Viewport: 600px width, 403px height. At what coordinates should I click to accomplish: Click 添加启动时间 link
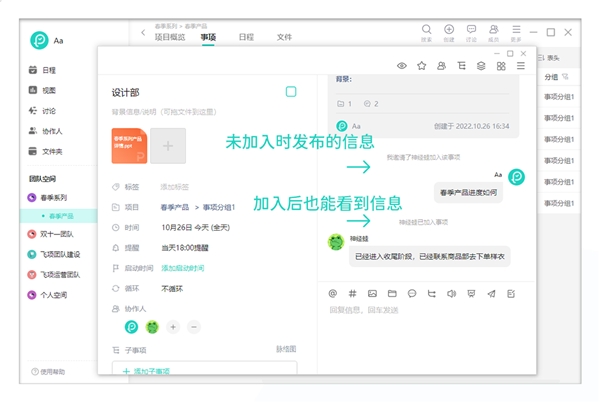182,268
